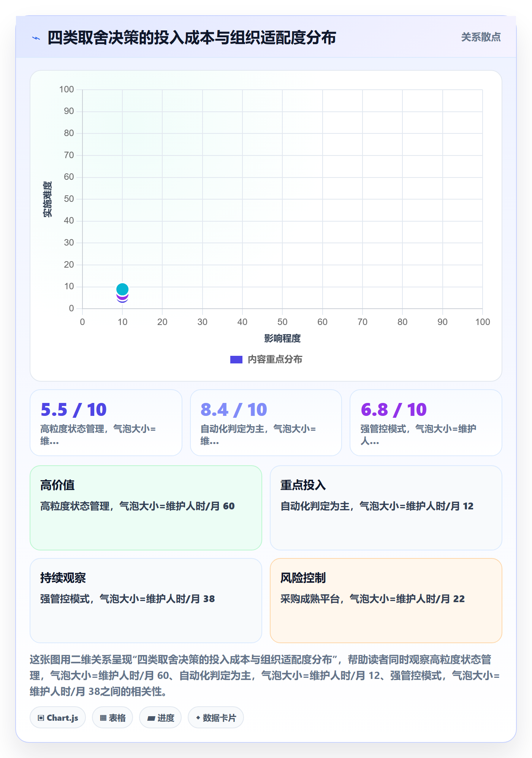Click the text 自动化判定为主,气泡大小=维护人时/月 12
The height and width of the screenshot is (758, 532).
(377, 506)
